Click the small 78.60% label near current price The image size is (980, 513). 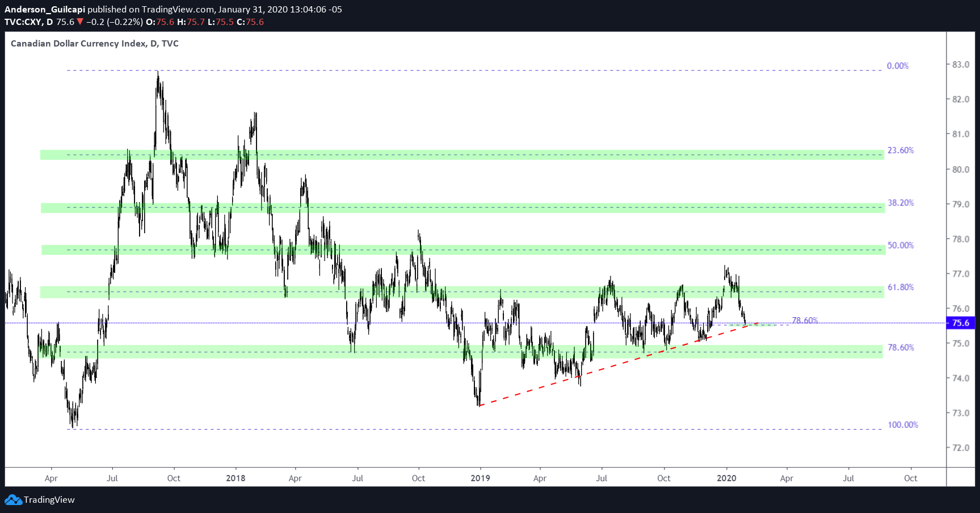805,320
